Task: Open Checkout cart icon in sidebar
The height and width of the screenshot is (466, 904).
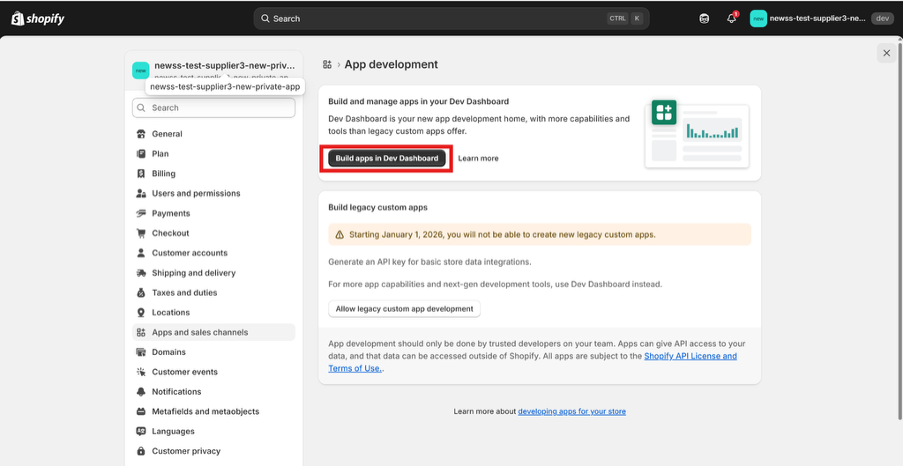Action: (142, 233)
